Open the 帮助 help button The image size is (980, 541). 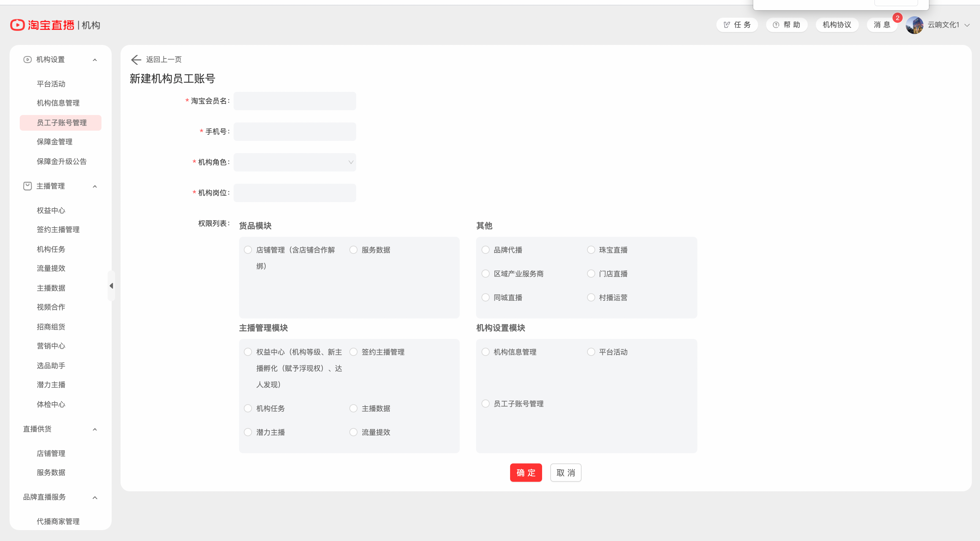pos(787,25)
